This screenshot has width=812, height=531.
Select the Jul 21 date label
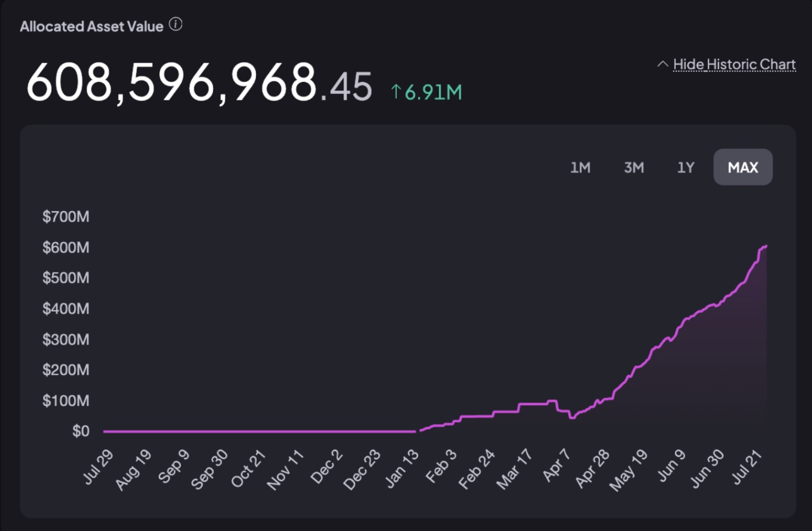748,466
